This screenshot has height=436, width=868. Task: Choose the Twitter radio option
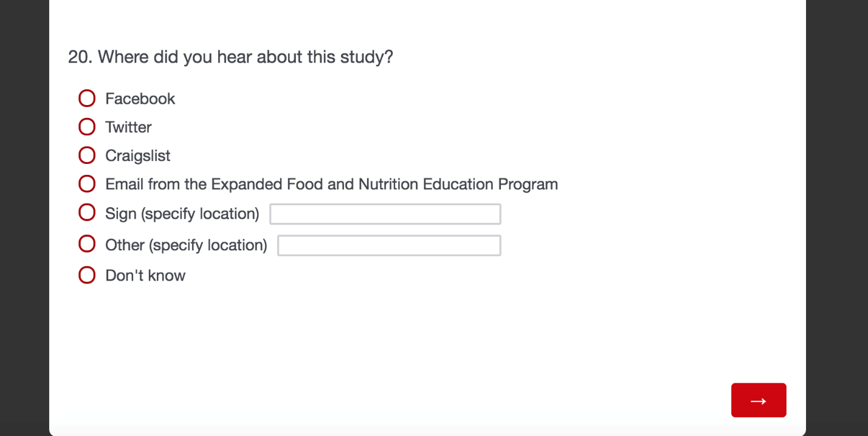[x=87, y=127]
